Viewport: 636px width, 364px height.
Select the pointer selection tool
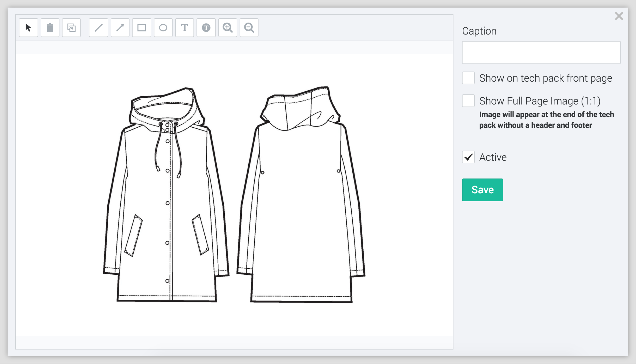pos(28,28)
